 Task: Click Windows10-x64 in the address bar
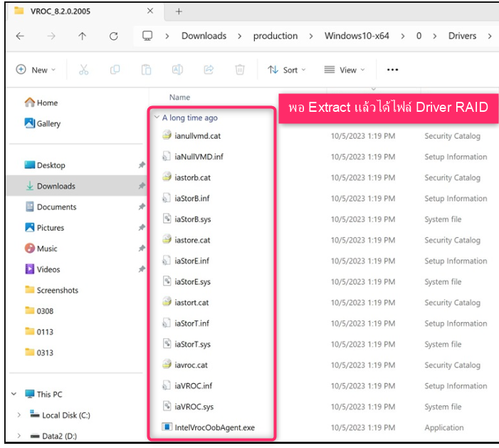(x=357, y=36)
